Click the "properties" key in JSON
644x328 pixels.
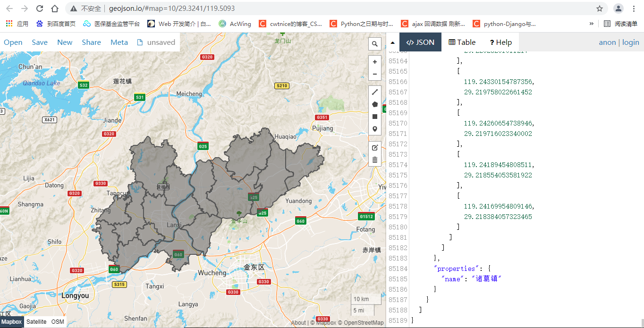pyautogui.click(x=456, y=269)
